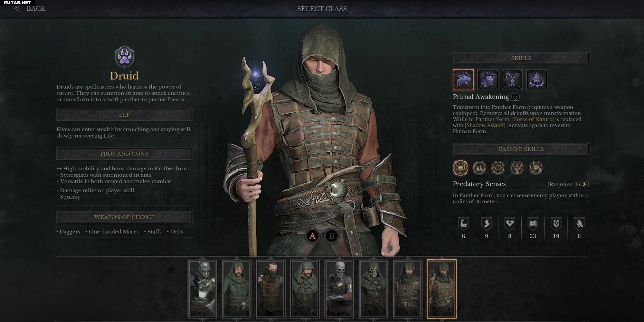Select the third passive skill eye icon
The width and height of the screenshot is (644, 322).
tap(498, 168)
